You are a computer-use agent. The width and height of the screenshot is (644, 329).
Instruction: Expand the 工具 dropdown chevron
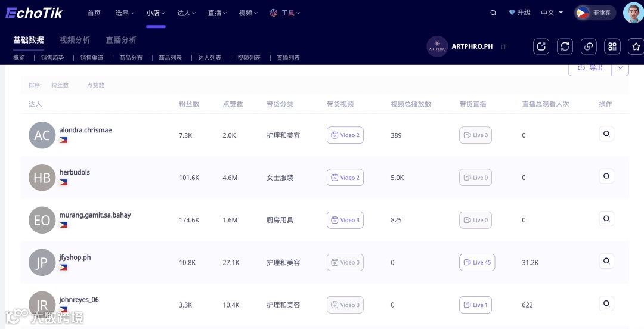[x=298, y=13]
